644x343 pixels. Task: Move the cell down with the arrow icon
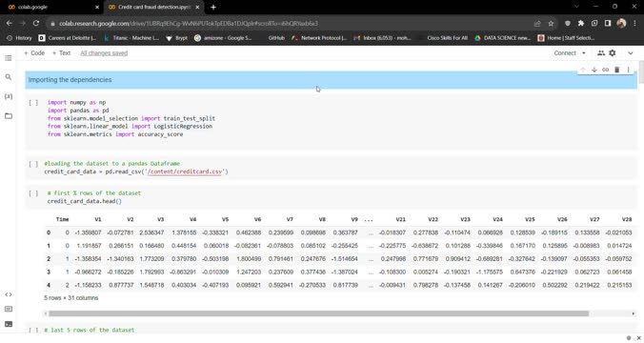(594, 70)
